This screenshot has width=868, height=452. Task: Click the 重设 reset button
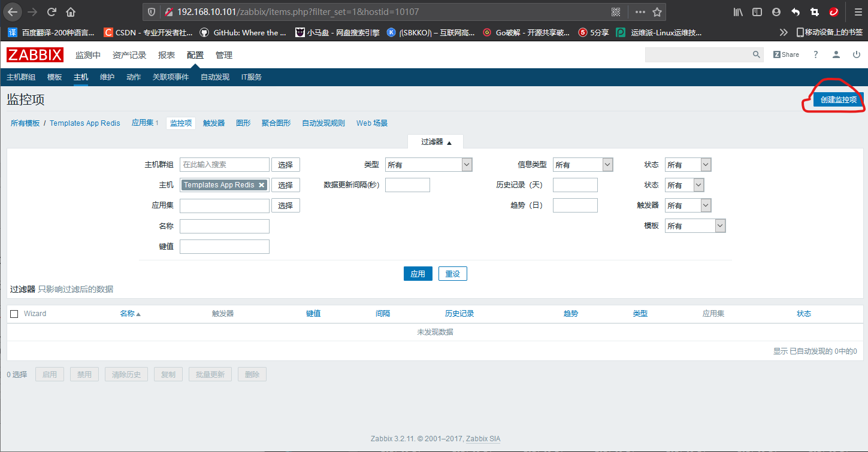point(452,274)
